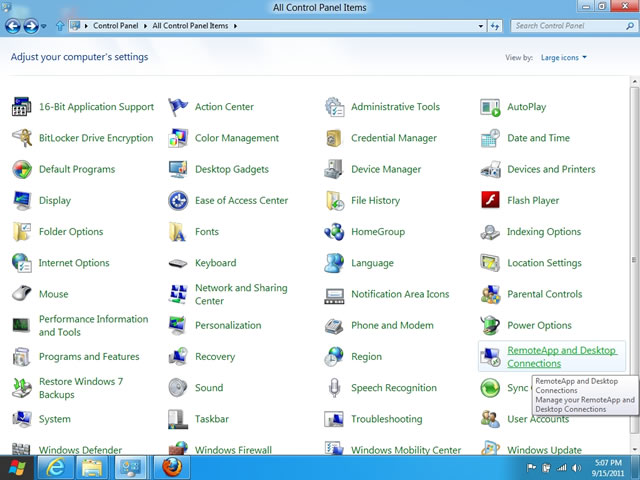This screenshot has height=480, width=640.
Task: Expand the address bar history dropdown arrow
Action: click(x=480, y=26)
